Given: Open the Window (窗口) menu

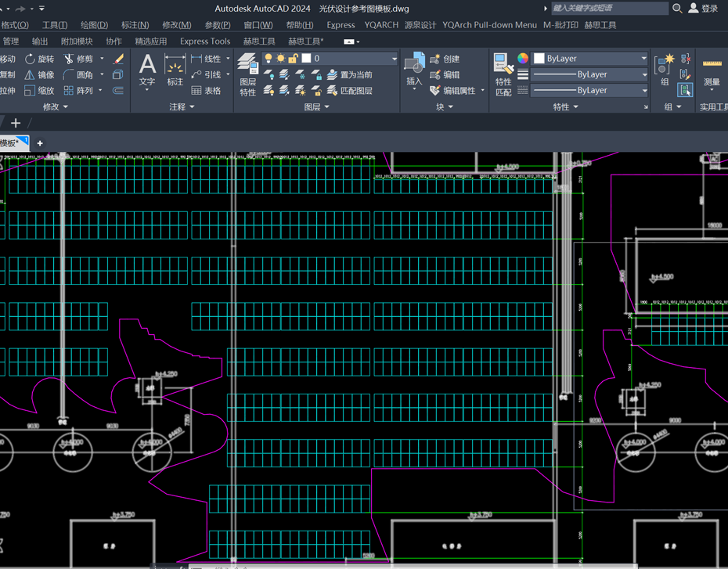Looking at the screenshot, I should (258, 25).
